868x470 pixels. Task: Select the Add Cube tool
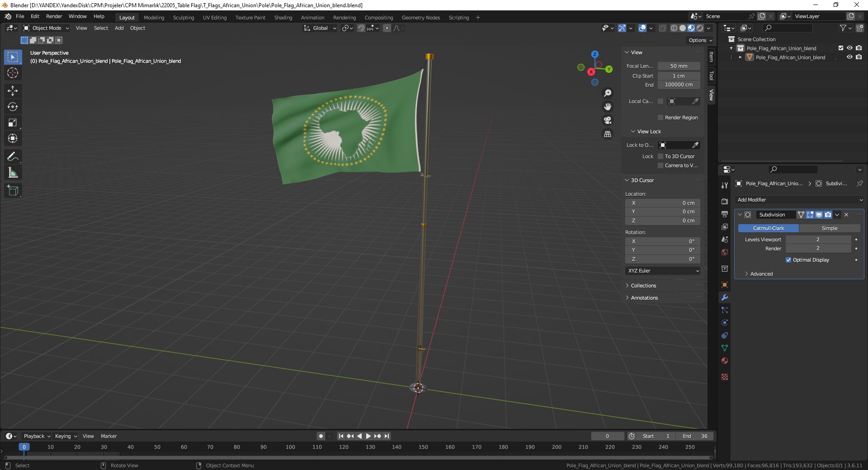pyautogui.click(x=13, y=191)
